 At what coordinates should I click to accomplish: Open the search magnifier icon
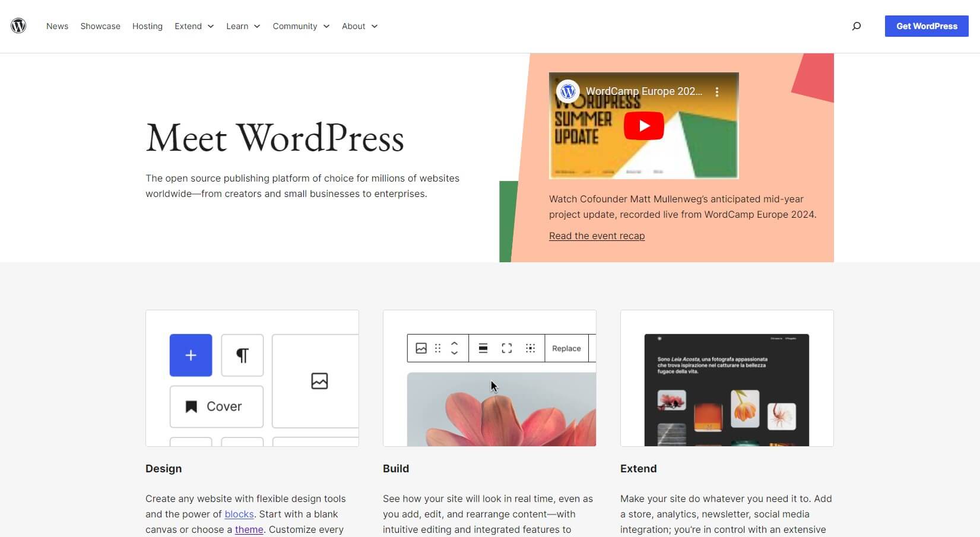(856, 26)
